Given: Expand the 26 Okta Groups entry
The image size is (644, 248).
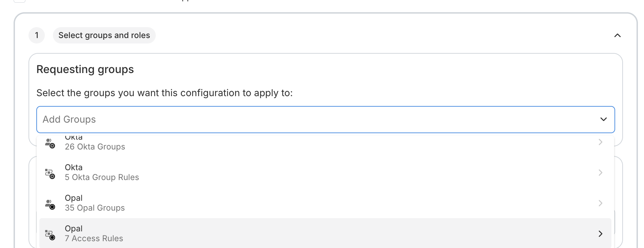Looking at the screenshot, I should point(600,142).
